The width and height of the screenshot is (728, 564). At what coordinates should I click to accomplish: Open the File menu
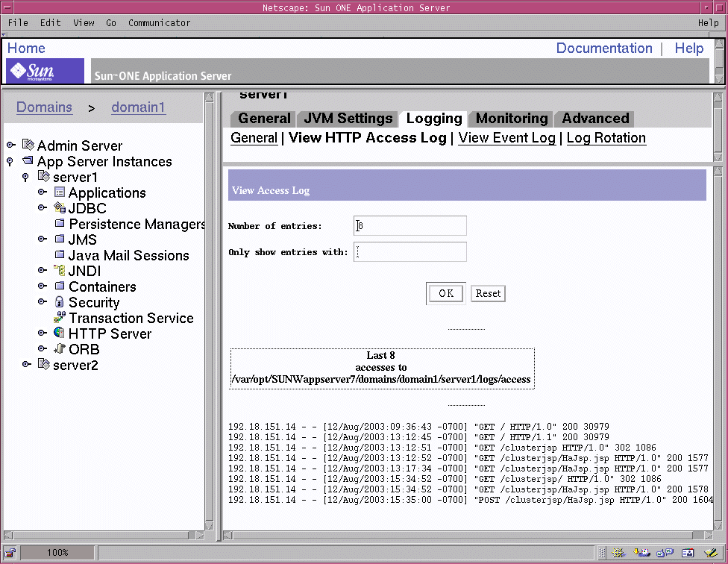[18, 22]
